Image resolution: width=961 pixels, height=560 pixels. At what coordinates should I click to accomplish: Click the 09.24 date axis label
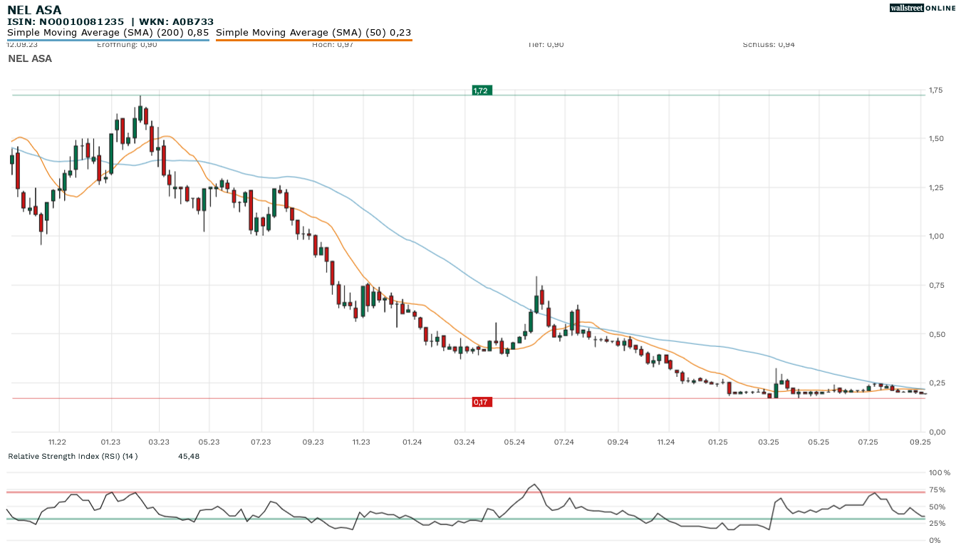point(618,442)
